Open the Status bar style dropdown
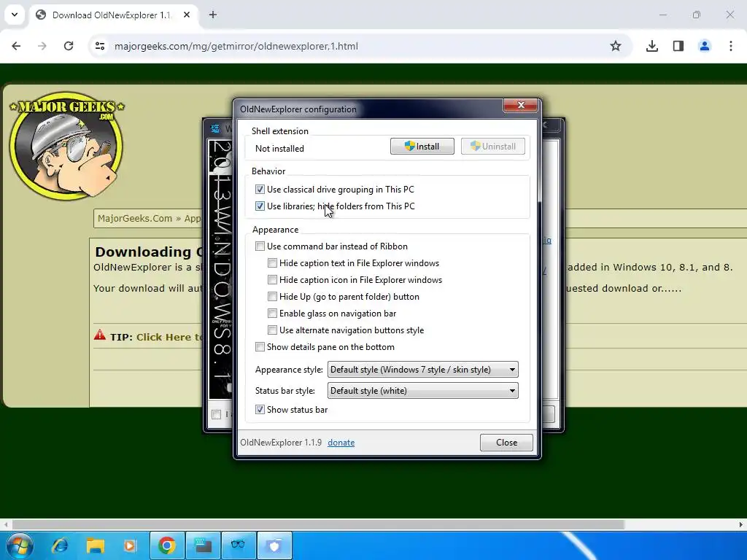The width and height of the screenshot is (747, 560). point(422,391)
